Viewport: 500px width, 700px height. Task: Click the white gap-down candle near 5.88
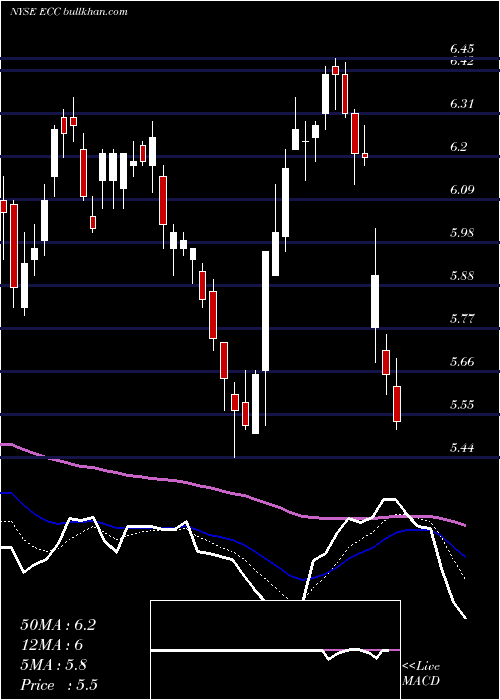pyautogui.click(x=375, y=302)
